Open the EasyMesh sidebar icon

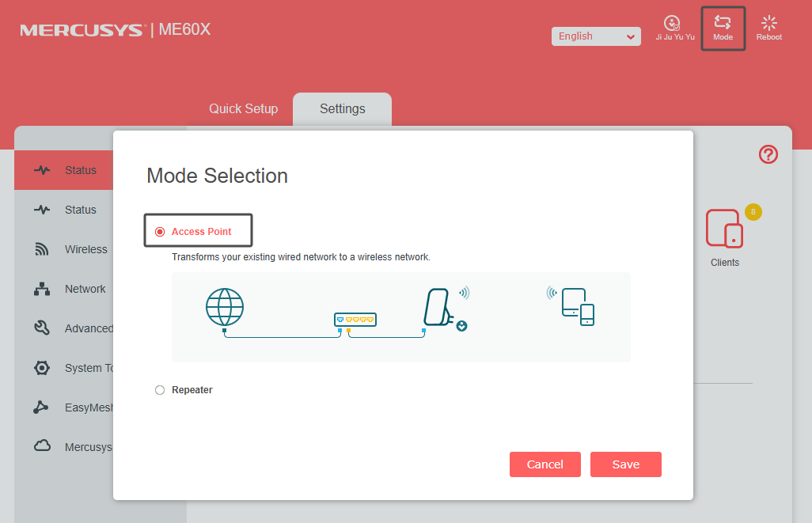[42, 407]
